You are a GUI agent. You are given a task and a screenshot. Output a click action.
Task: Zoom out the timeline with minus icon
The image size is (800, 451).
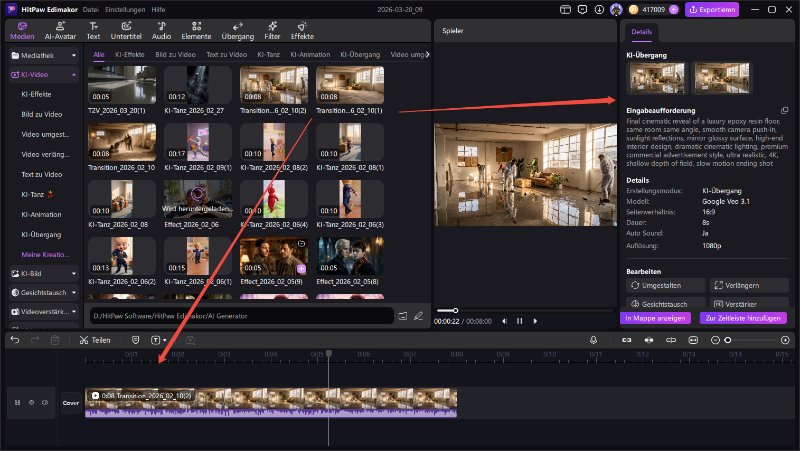point(715,340)
